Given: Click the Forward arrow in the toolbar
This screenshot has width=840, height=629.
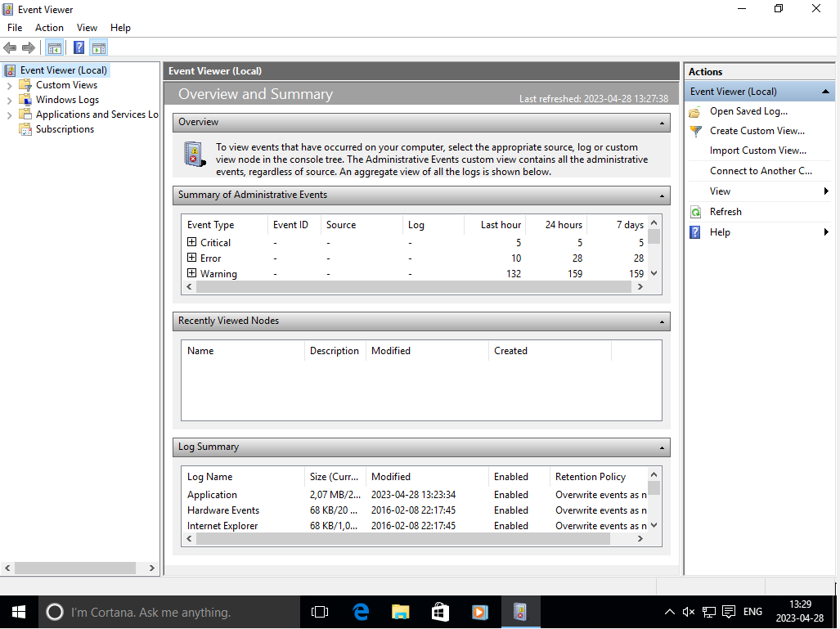Looking at the screenshot, I should (29, 48).
